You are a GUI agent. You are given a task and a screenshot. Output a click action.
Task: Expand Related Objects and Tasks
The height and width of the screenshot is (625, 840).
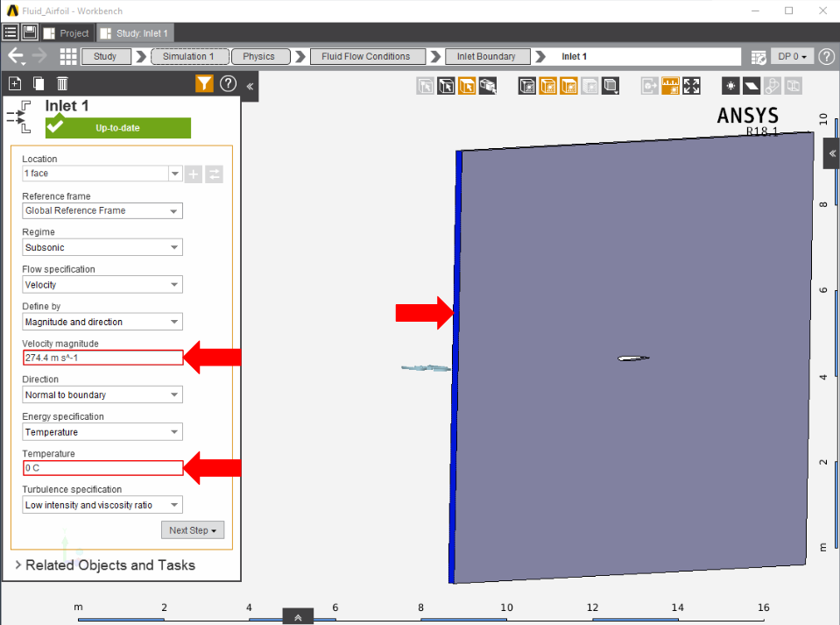pos(105,565)
